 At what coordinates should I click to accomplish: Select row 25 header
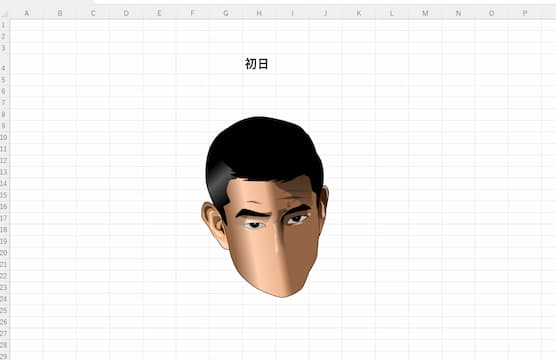(5, 310)
